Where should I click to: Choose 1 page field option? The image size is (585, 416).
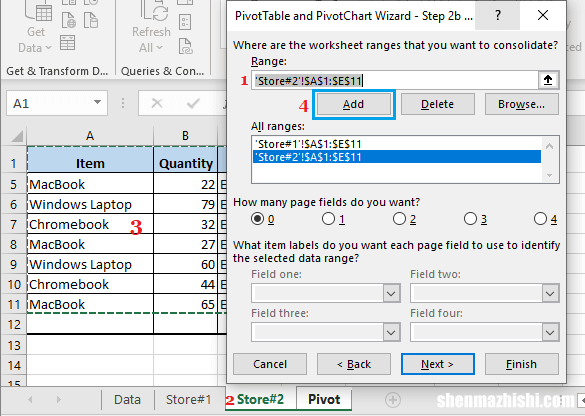328,219
